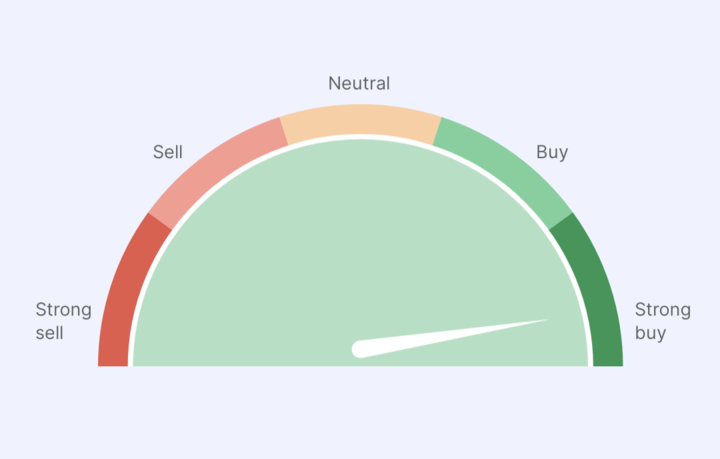Click the Neutral label above the gauge
Image resolution: width=720 pixels, height=459 pixels.
359,84
